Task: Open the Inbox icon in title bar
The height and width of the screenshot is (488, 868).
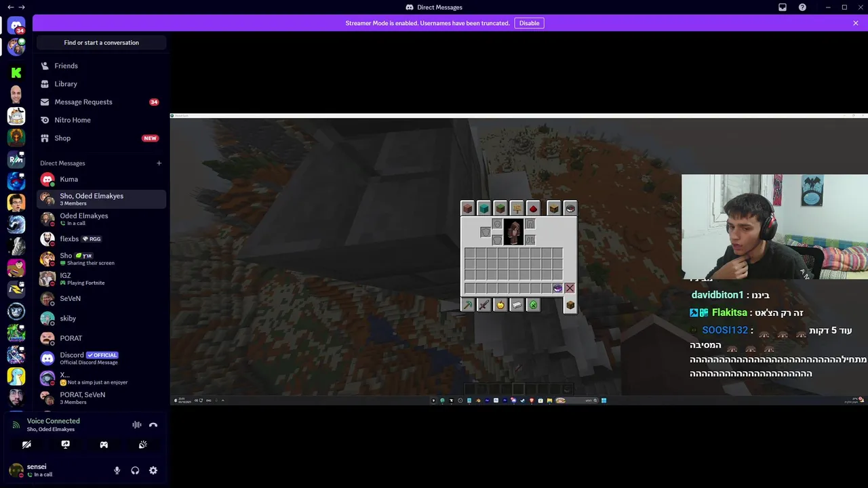Action: click(x=783, y=7)
